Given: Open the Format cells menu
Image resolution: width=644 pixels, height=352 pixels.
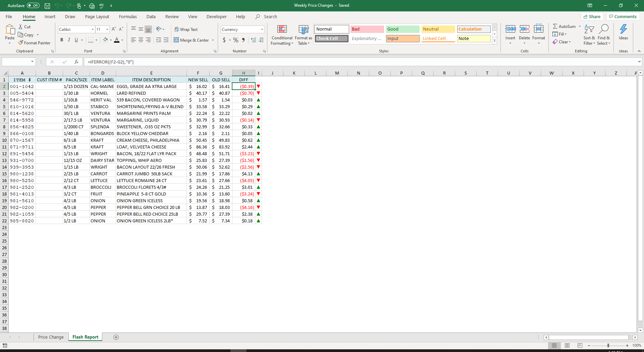Looking at the screenshot, I should click(x=539, y=34).
